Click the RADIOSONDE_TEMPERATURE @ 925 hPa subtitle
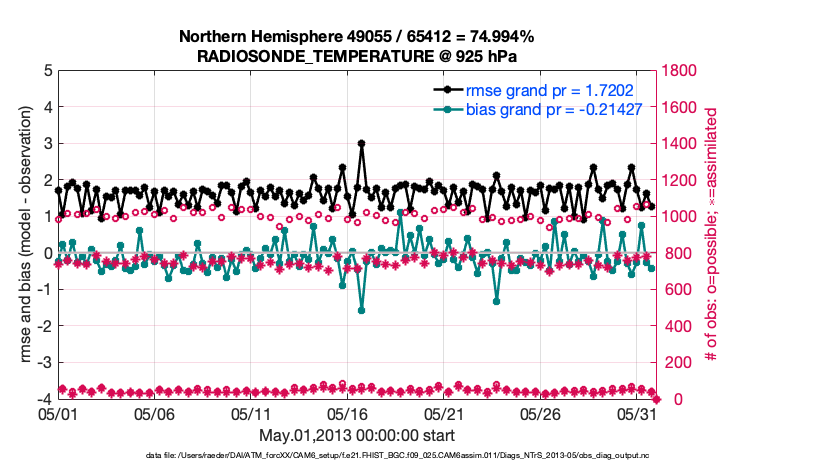Screen dimensions: 830x470 (356, 56)
